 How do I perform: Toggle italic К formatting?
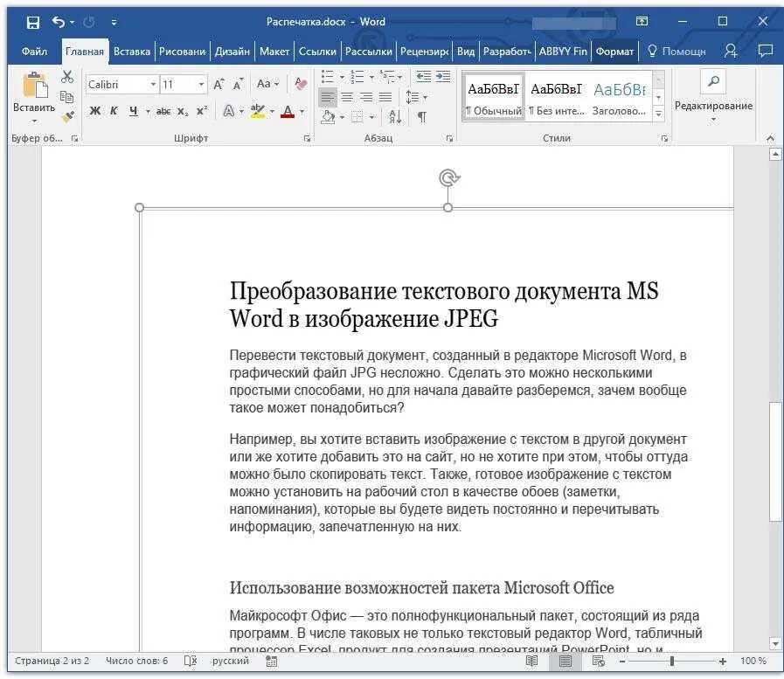point(114,111)
